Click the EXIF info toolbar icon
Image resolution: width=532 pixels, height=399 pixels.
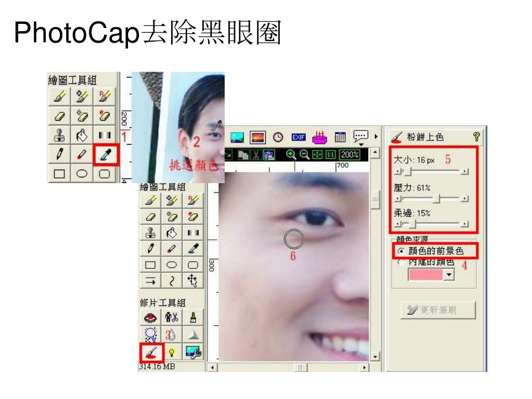pos(299,137)
